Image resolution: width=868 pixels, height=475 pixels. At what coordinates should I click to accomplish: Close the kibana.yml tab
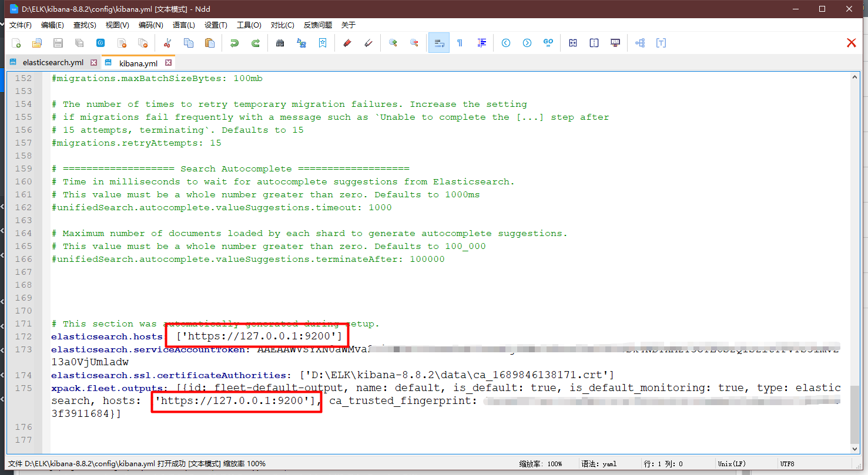click(169, 63)
